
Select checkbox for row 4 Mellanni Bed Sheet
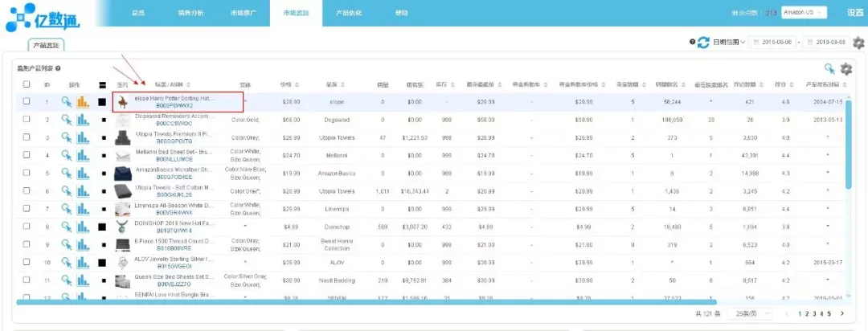pyautogui.click(x=27, y=155)
